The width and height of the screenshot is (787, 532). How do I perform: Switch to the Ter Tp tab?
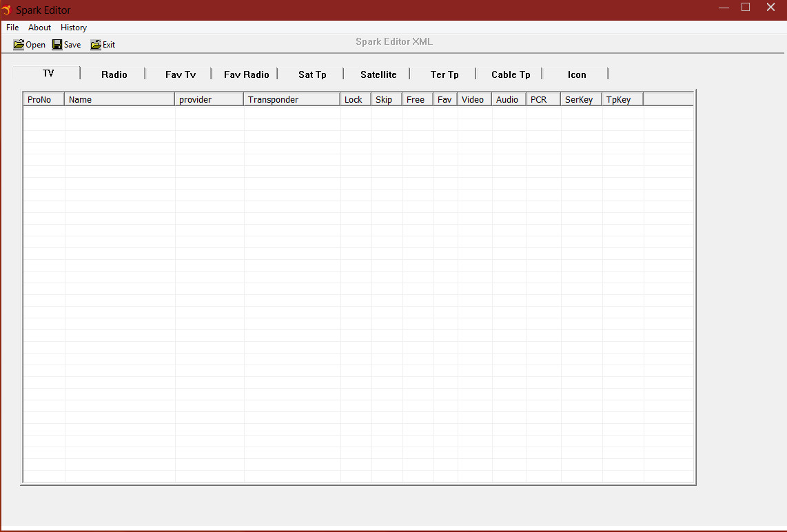(444, 74)
